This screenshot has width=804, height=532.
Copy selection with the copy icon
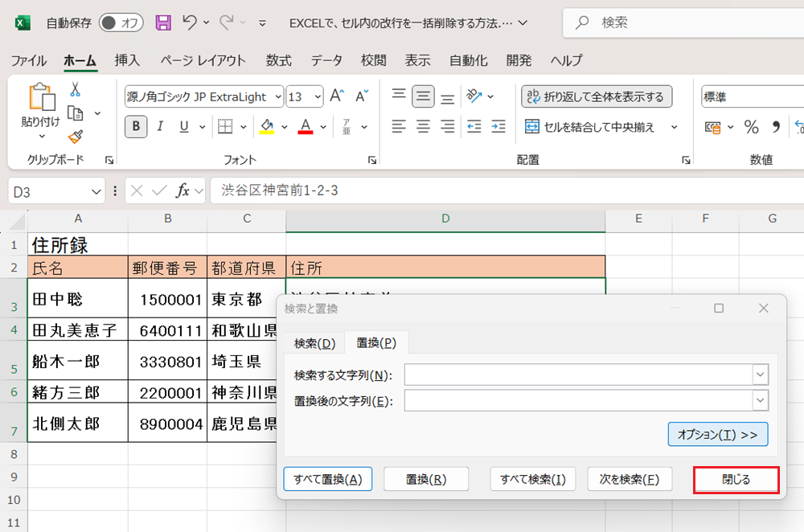76,113
